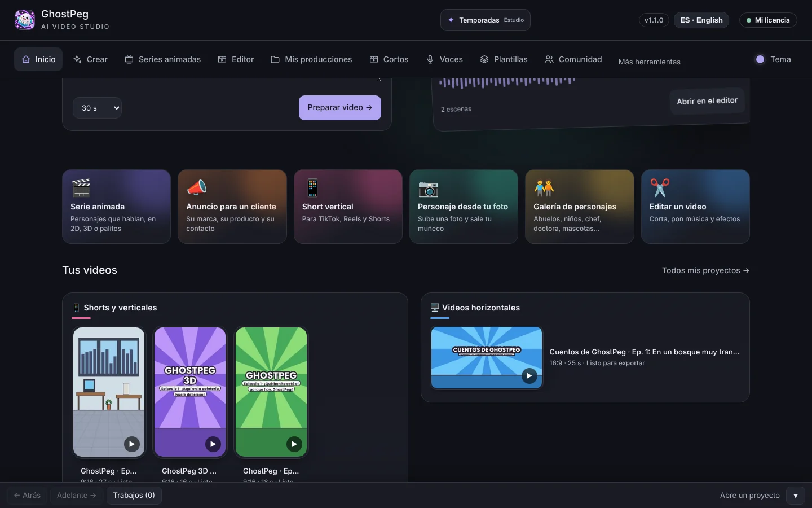Expand Más herramientas menu
Viewport: 812px width, 508px height.
[x=649, y=62]
